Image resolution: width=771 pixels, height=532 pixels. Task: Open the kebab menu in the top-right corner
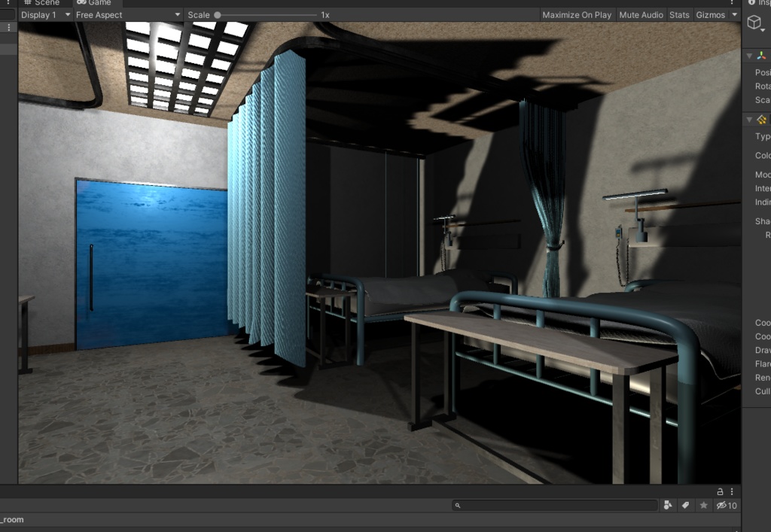(731, 5)
